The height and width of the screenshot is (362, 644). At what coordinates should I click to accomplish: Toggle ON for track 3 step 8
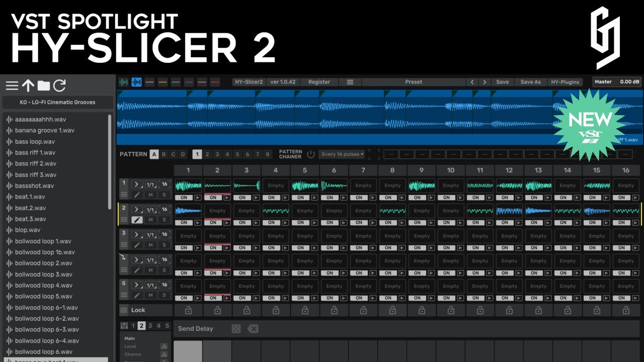coord(388,248)
